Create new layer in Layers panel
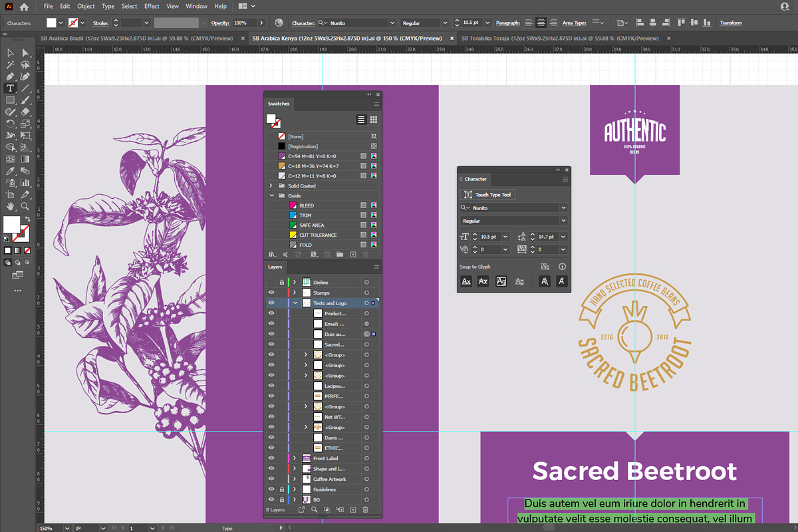 pyautogui.click(x=353, y=509)
